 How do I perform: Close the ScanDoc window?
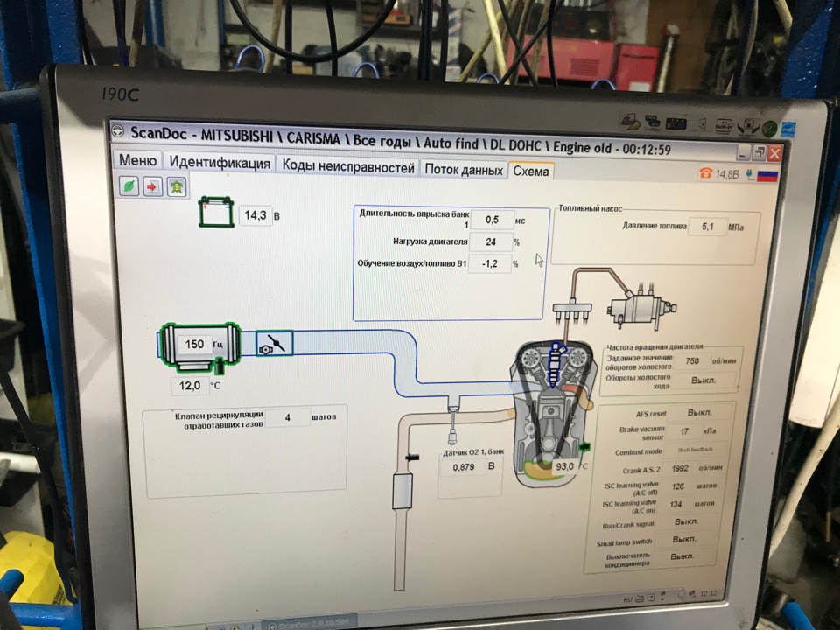[774, 154]
